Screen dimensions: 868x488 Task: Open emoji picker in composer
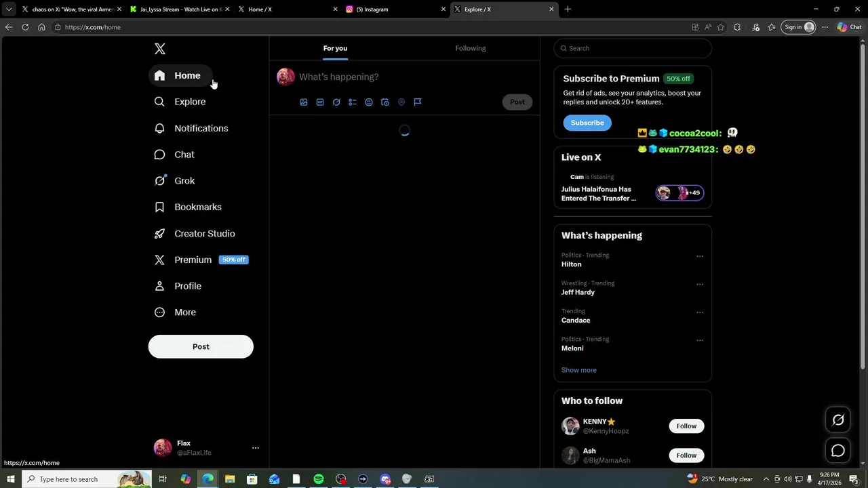click(x=369, y=102)
